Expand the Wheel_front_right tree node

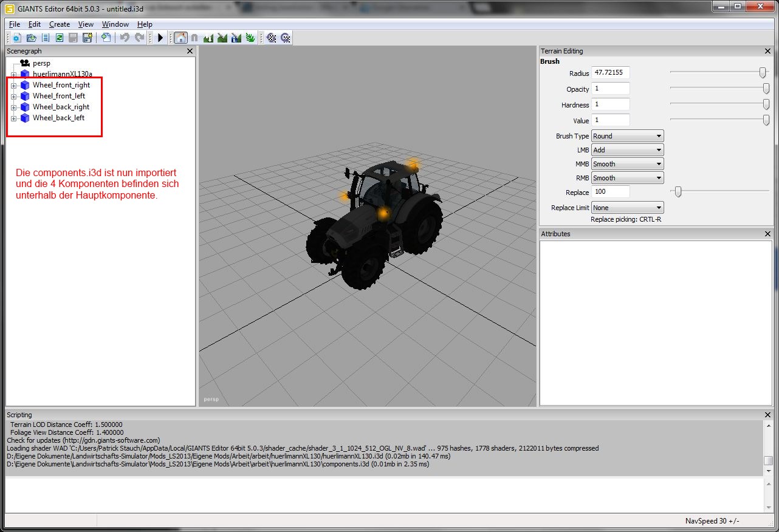tap(13, 86)
